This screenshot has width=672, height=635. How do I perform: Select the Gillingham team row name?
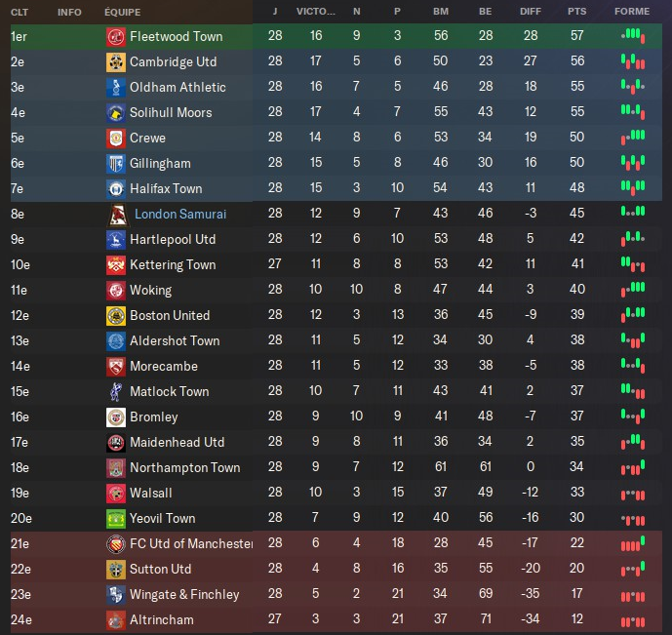160,163
